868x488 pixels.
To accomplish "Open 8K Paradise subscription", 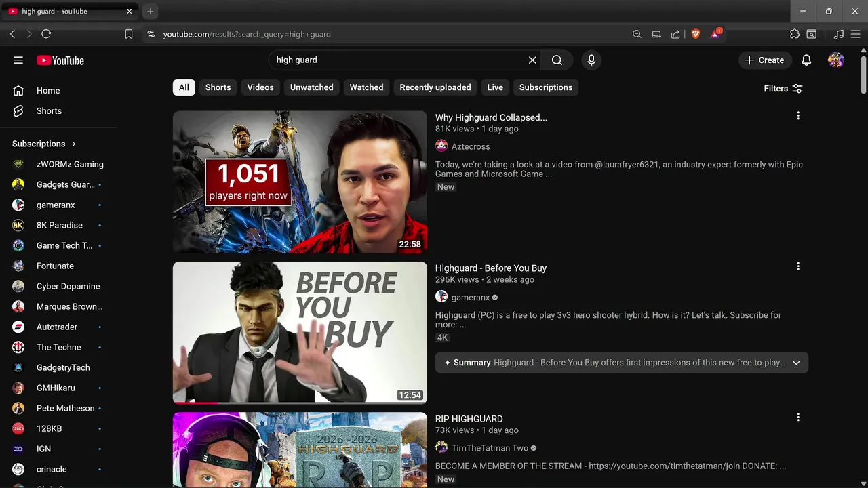I will click(58, 225).
